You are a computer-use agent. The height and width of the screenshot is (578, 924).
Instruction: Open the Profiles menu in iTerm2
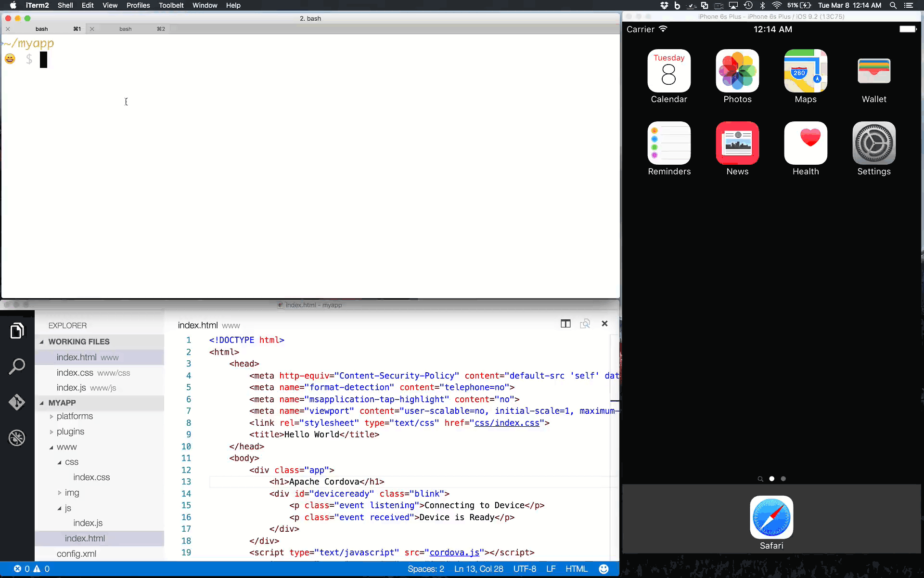click(138, 5)
